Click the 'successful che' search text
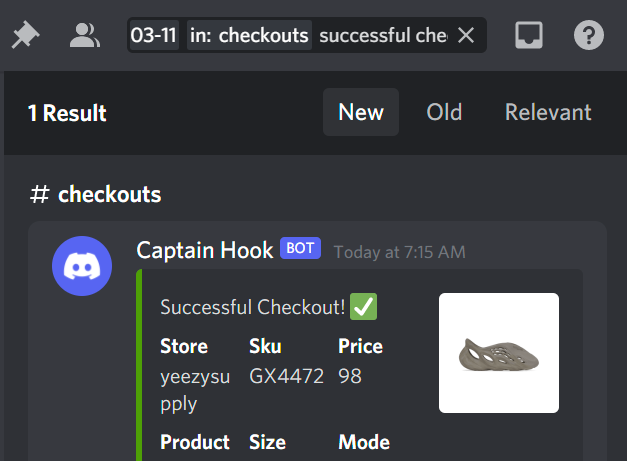The image size is (627, 461). pyautogui.click(x=383, y=35)
